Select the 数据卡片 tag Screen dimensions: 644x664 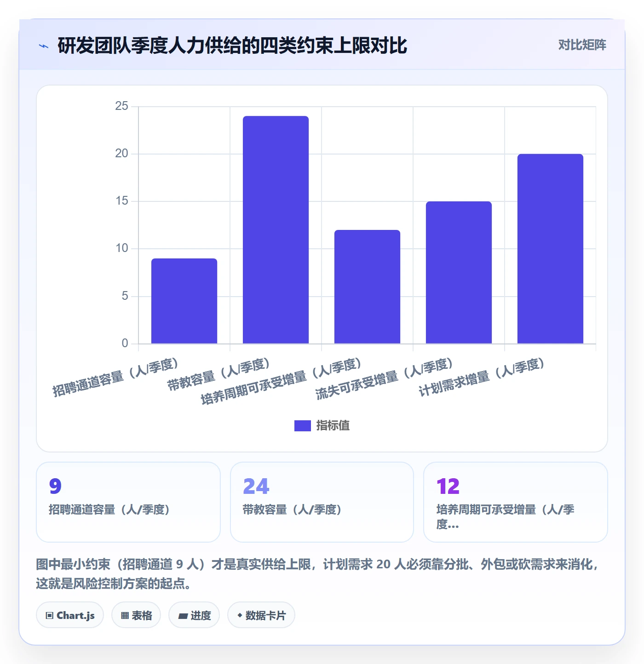click(261, 615)
